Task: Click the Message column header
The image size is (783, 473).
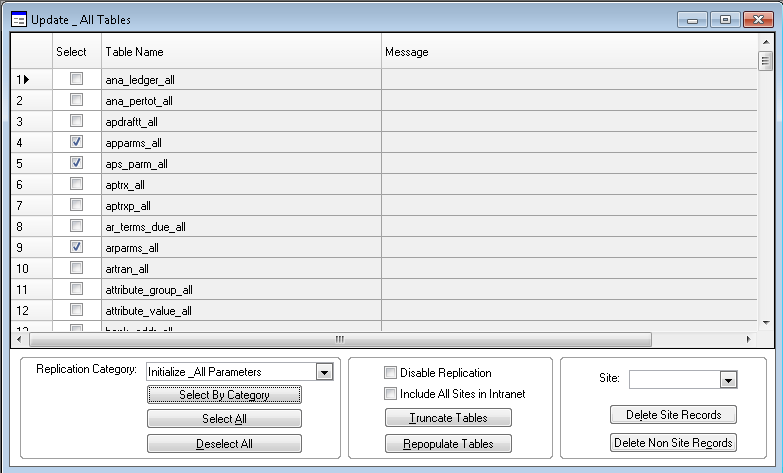Action: [x=570, y=52]
